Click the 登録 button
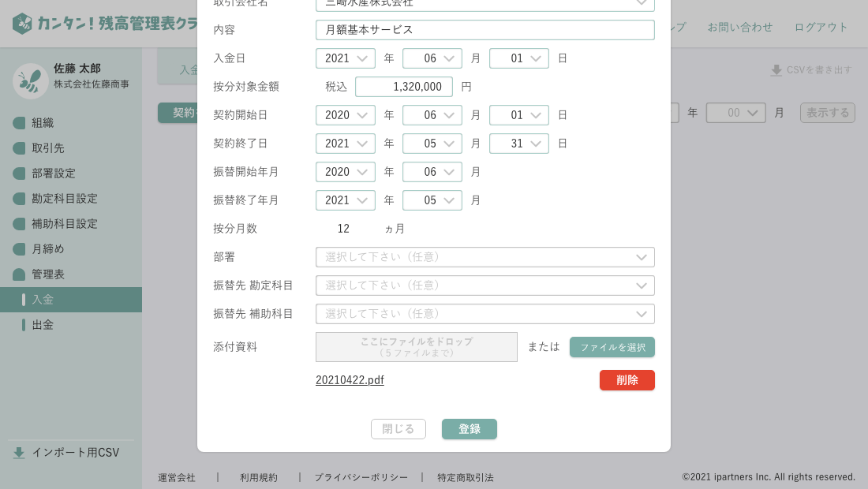This screenshot has width=868, height=489. point(470,429)
